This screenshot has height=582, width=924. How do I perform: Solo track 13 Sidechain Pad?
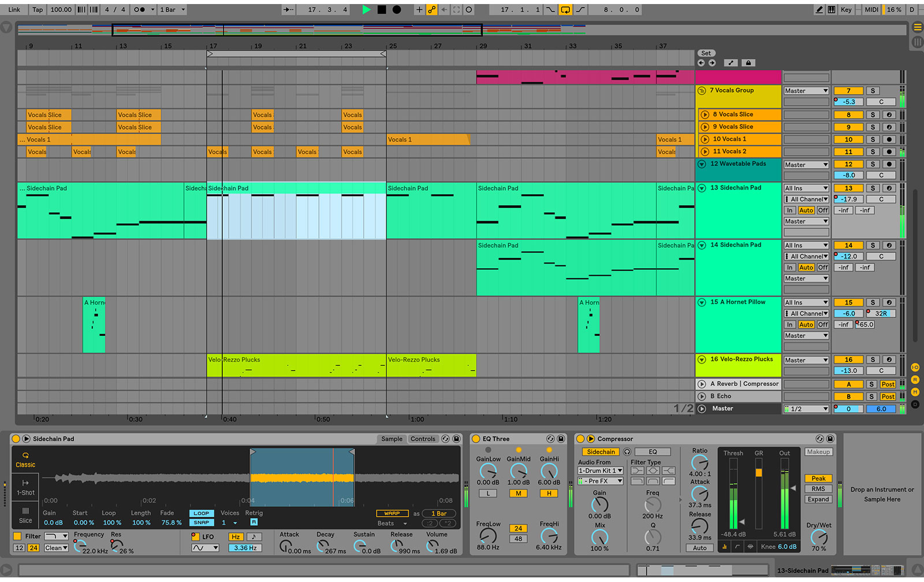click(873, 188)
